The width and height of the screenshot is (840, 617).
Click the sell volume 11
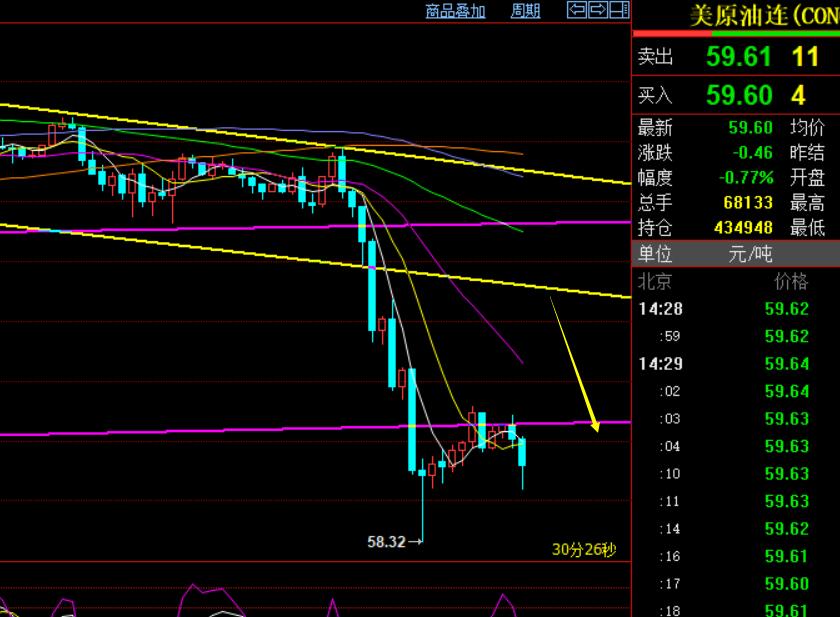point(805,56)
